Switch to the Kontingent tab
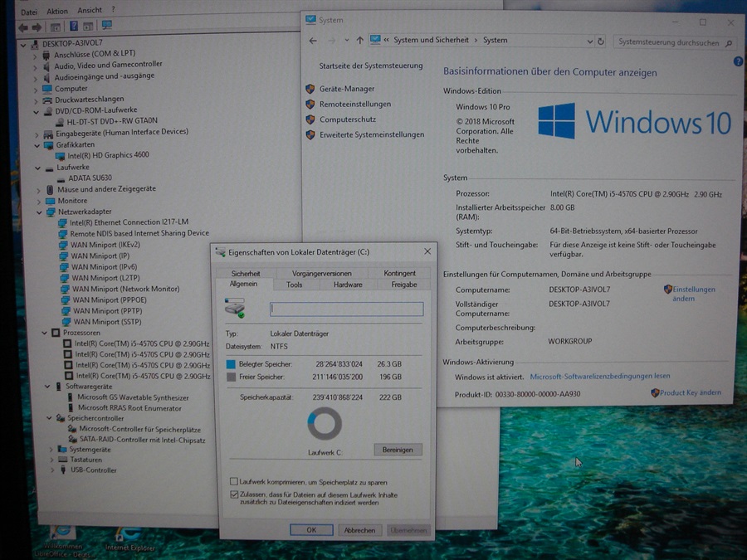The height and width of the screenshot is (560, 747). (x=400, y=273)
